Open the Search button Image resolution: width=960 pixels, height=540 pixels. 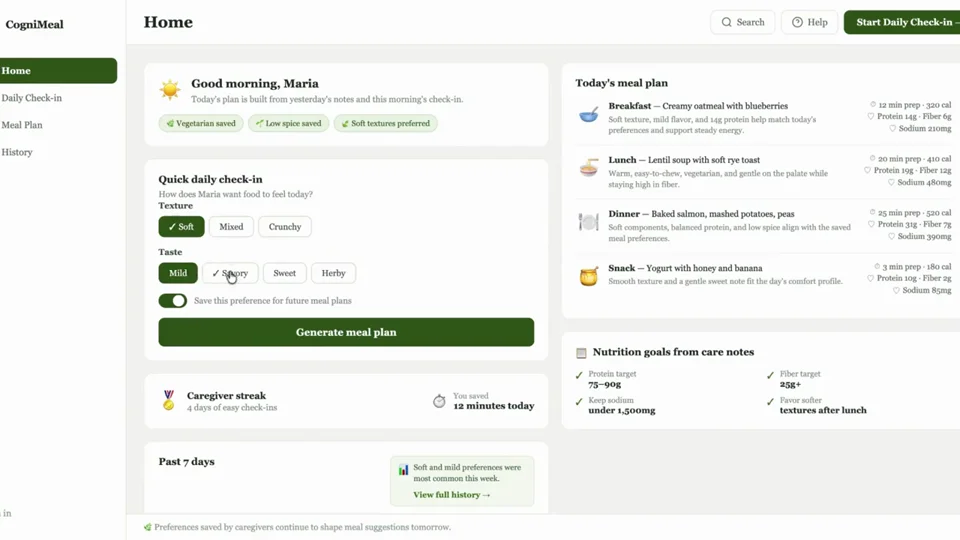point(743,22)
